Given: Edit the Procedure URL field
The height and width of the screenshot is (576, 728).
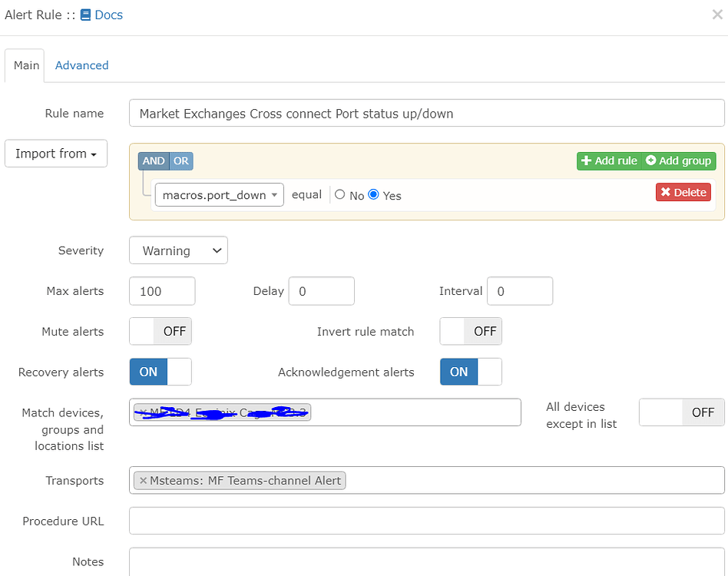Looking at the screenshot, I should [427, 521].
